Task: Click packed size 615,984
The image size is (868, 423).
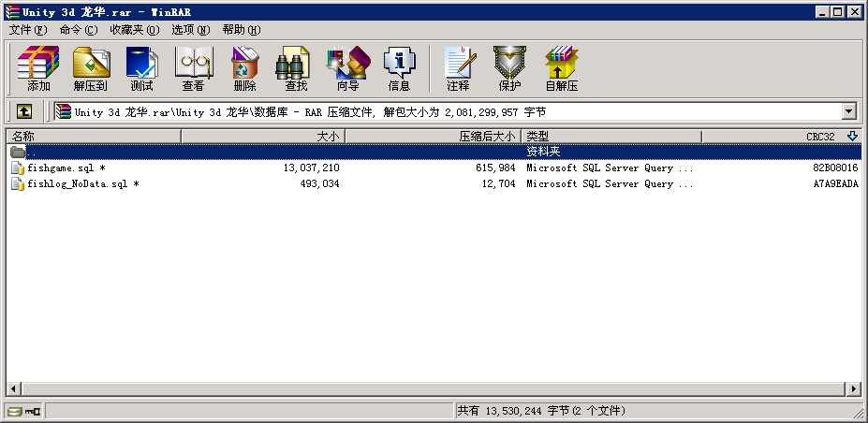Action: (x=495, y=168)
